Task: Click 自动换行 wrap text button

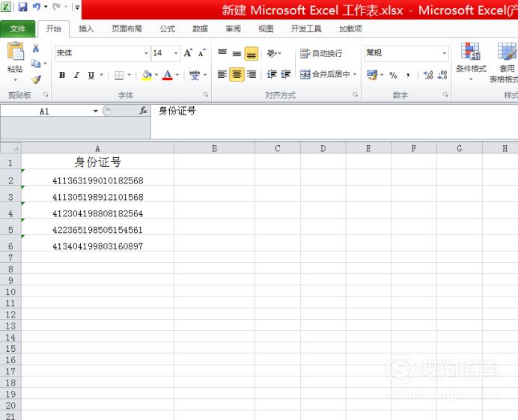Action: coord(321,53)
